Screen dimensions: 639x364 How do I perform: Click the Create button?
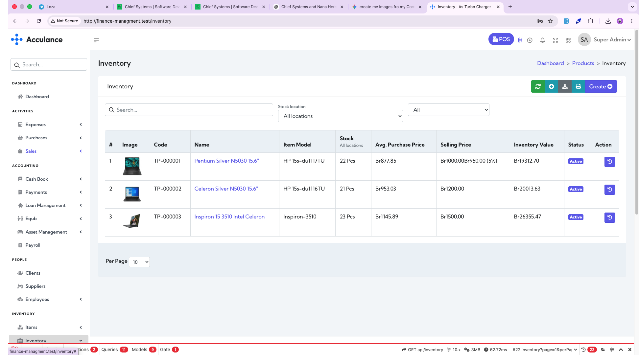point(601,86)
